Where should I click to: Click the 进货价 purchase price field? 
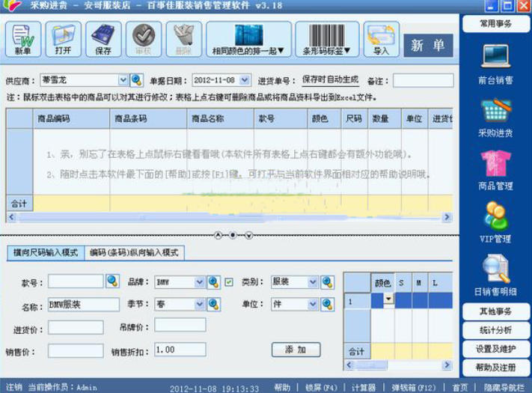coord(76,328)
